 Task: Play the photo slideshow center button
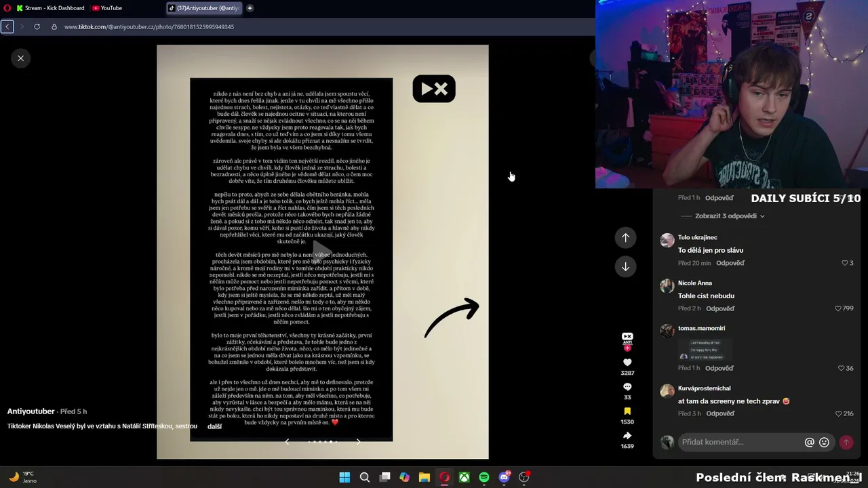point(322,252)
